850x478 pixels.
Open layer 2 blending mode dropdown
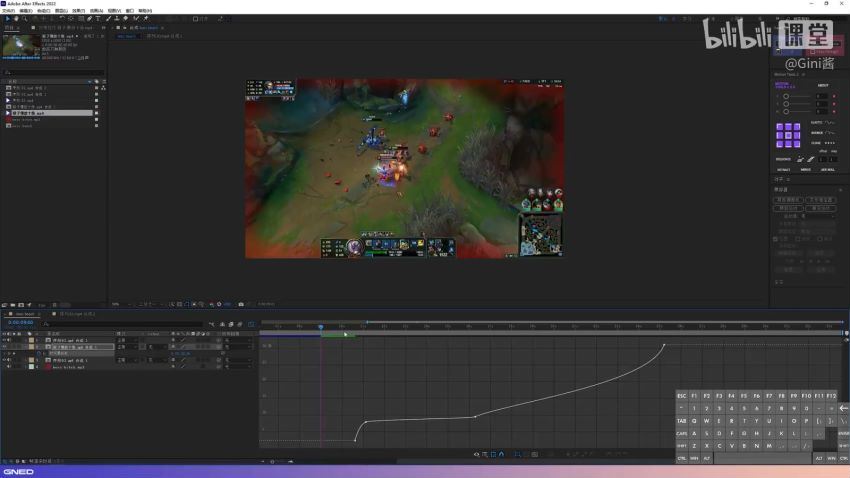(x=127, y=347)
